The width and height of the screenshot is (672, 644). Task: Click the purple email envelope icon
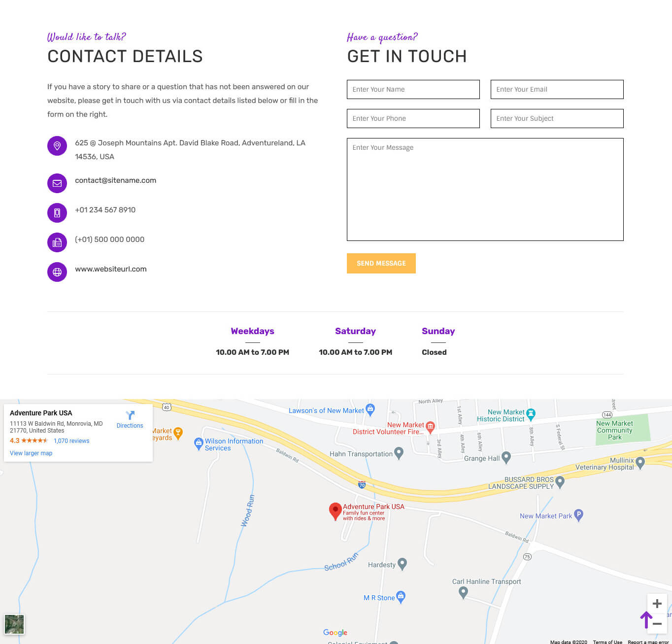[57, 183]
